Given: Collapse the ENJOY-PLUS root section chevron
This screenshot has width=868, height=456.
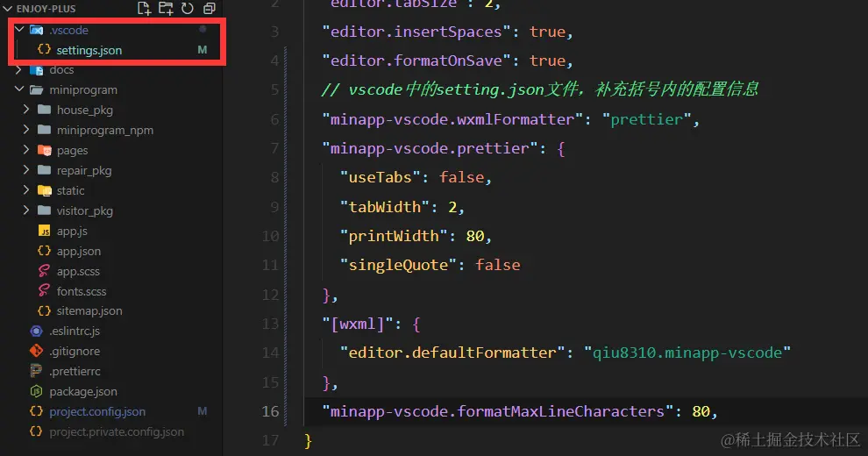Looking at the screenshot, I should point(8,9).
